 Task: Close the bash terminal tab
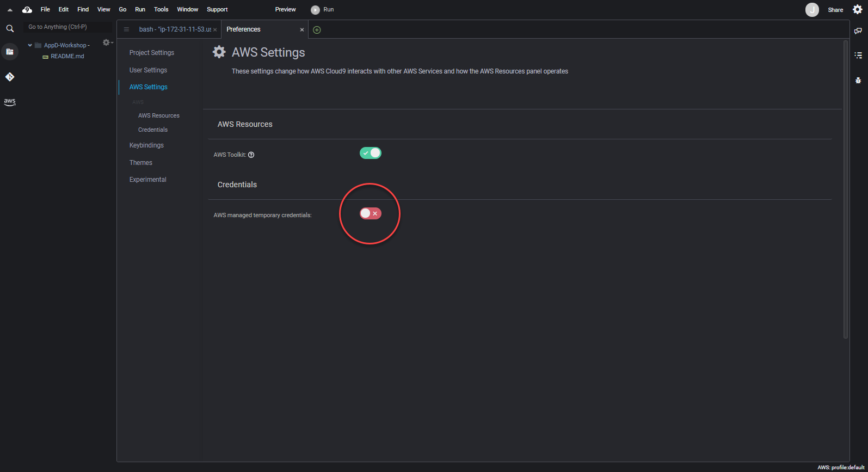215,30
